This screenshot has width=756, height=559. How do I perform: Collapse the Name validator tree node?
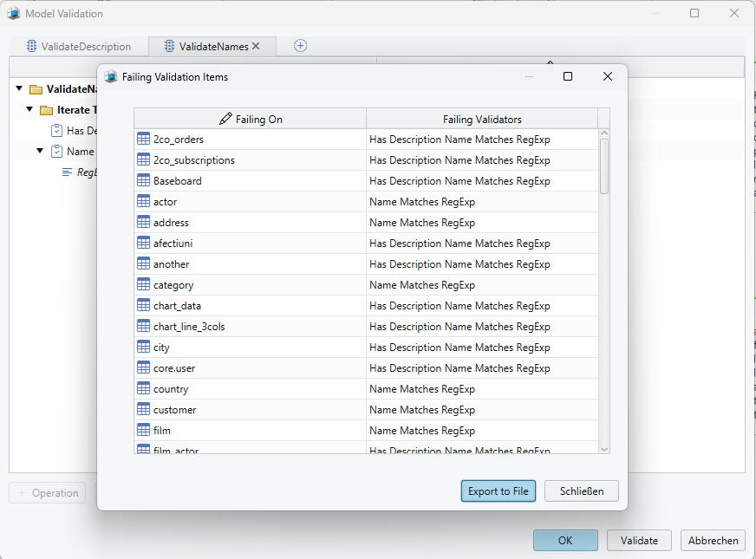coord(40,151)
